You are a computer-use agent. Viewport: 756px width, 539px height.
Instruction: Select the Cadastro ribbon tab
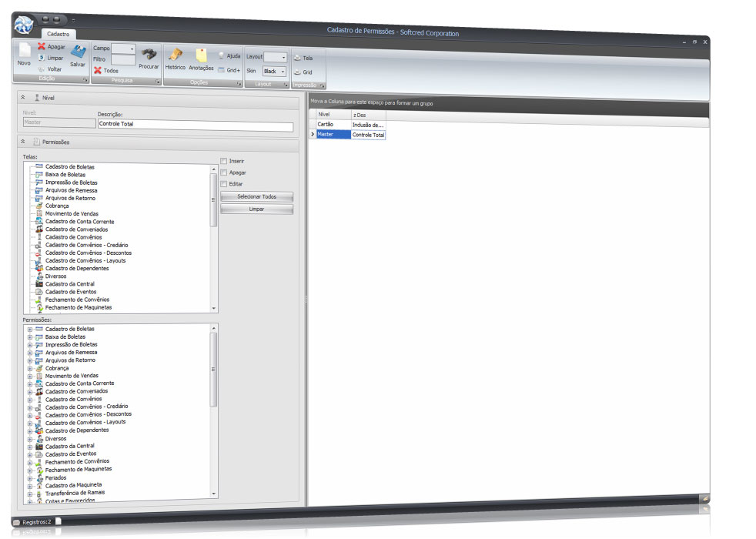58,34
